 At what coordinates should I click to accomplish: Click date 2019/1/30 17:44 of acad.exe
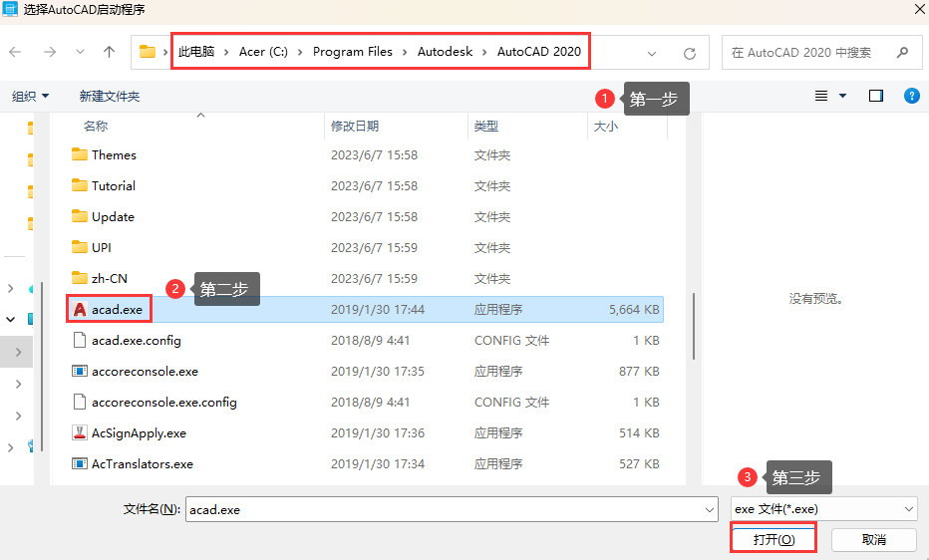(378, 310)
